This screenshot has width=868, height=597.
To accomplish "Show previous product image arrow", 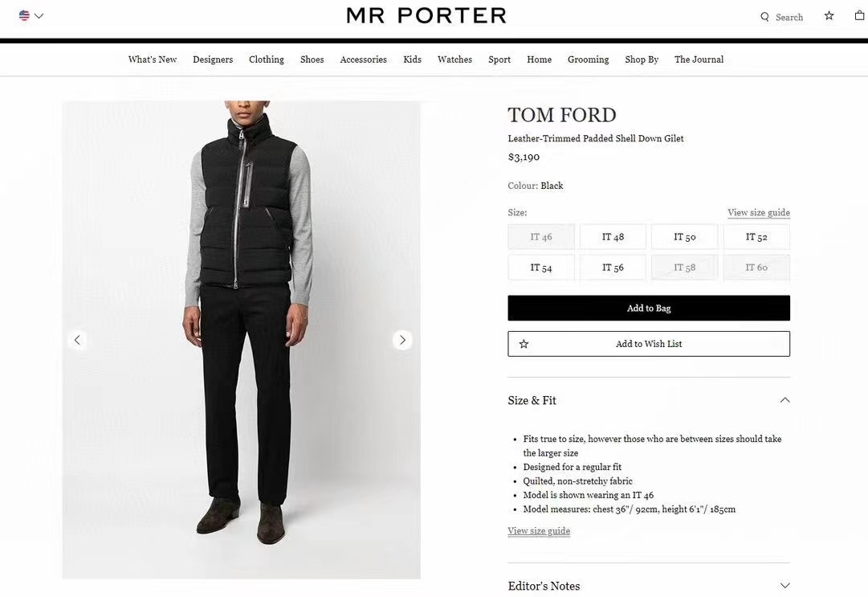I will coord(77,340).
